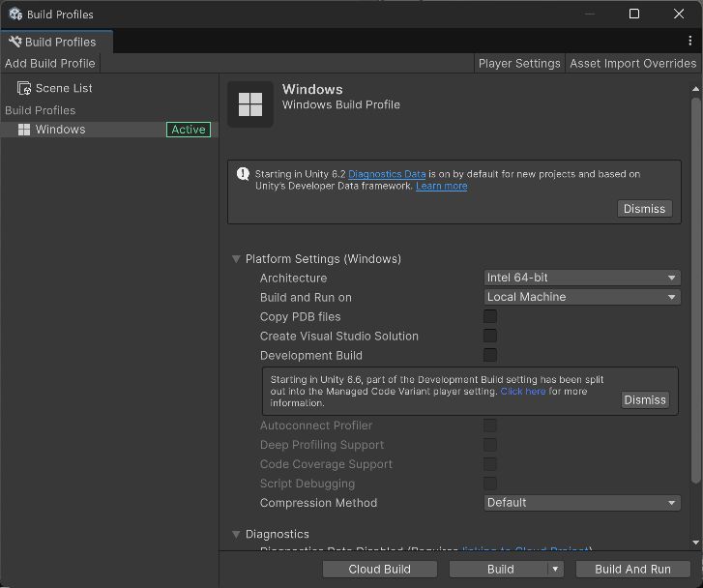Click the scrollbar up arrow
This screenshot has height=588, width=703.
695,89
